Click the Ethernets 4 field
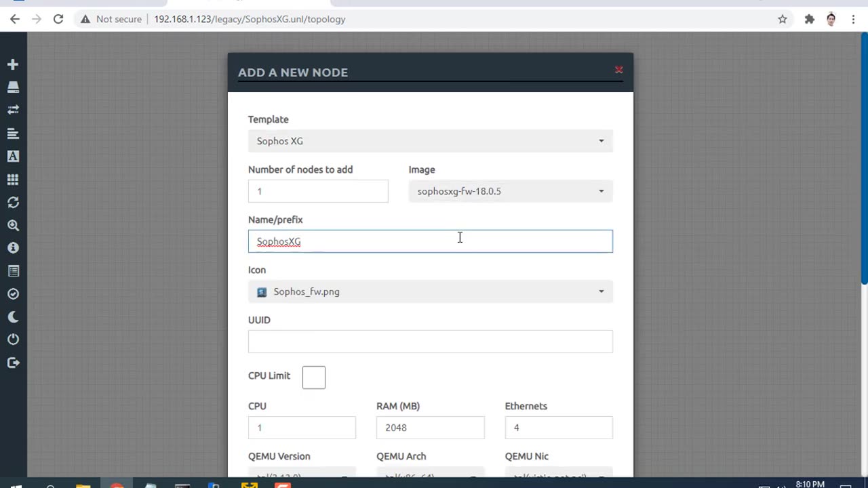 tap(559, 428)
